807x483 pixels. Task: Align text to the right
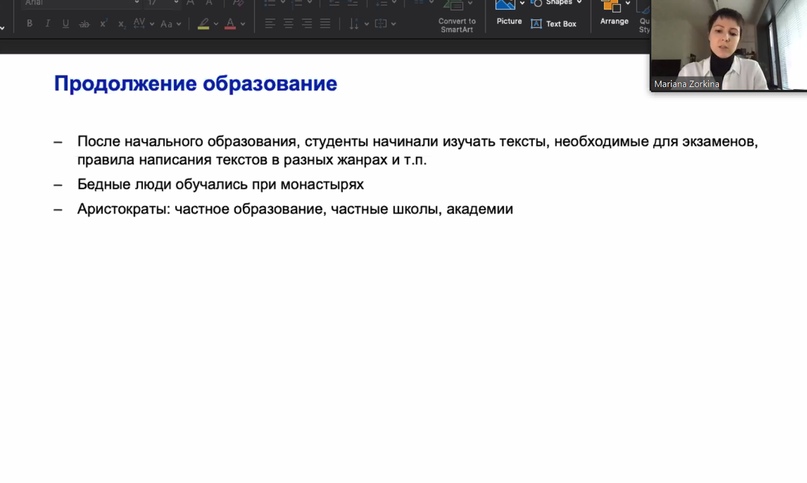click(x=306, y=24)
